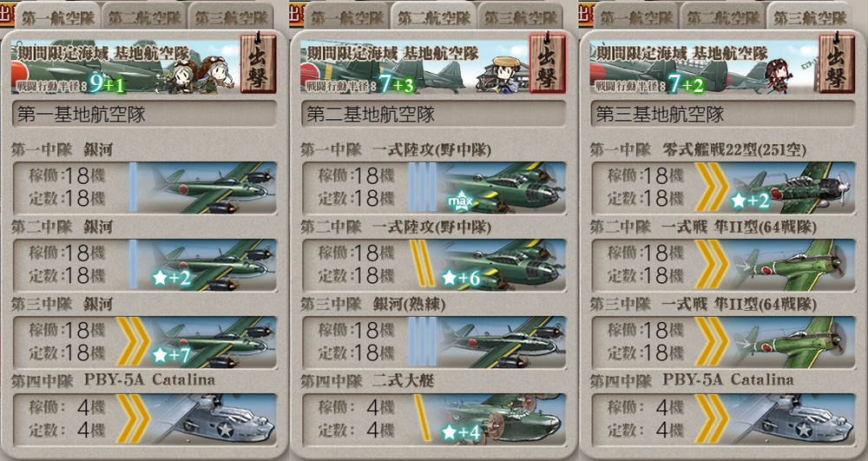Toggle the 出撃 wooden tag of first air corps

258,63
